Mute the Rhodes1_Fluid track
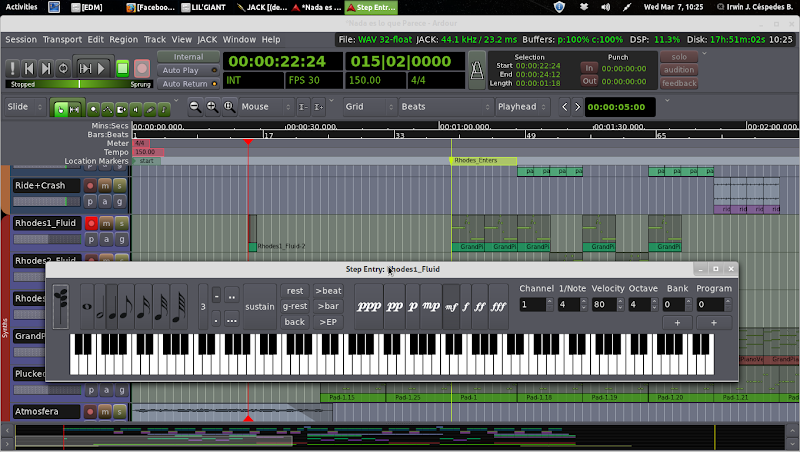Image resolution: width=800 pixels, height=452 pixels. coord(105,223)
